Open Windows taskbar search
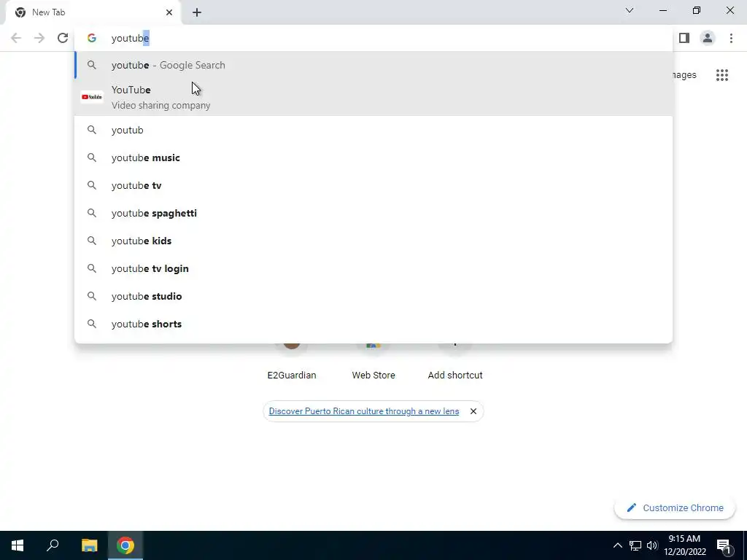Screen dimensions: 747x560 click(x=53, y=545)
